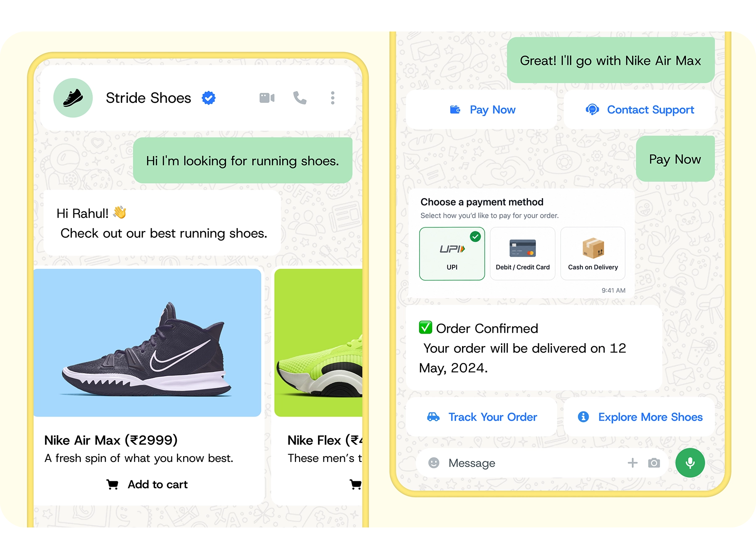
Task: Click the blue verified badge
Action: point(209,98)
